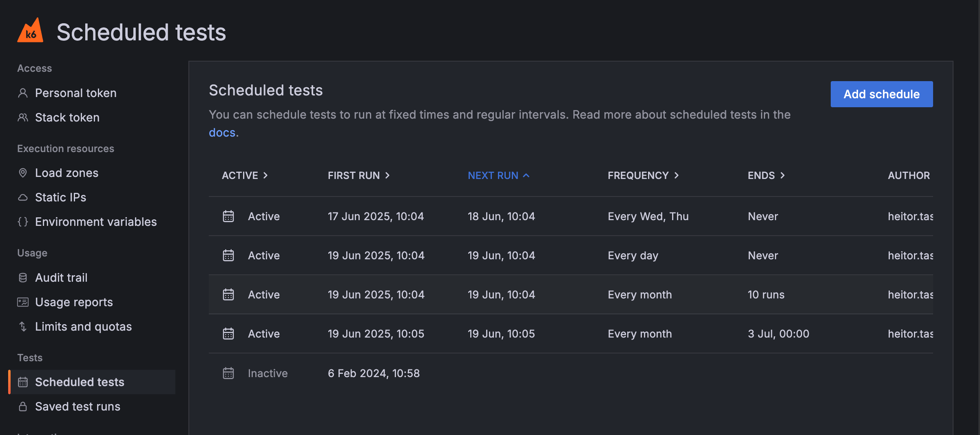Image resolution: width=980 pixels, height=435 pixels.
Task: Click the Audit trail database icon
Action: point(22,277)
